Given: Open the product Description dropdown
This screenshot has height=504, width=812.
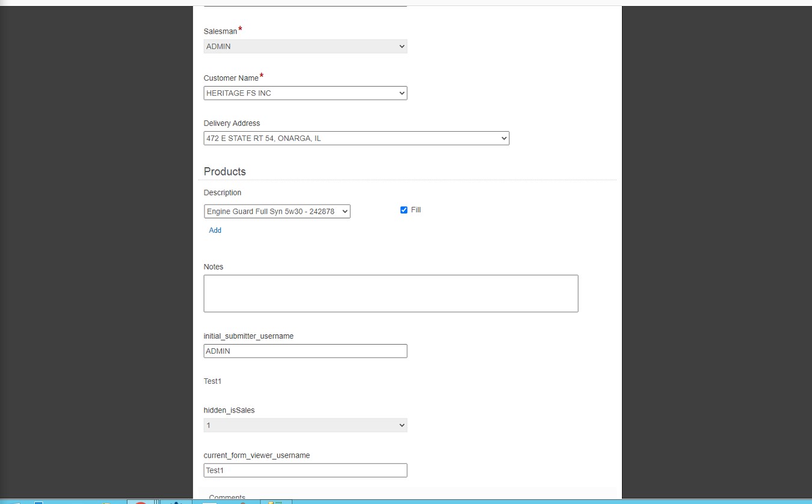Looking at the screenshot, I should (x=277, y=211).
